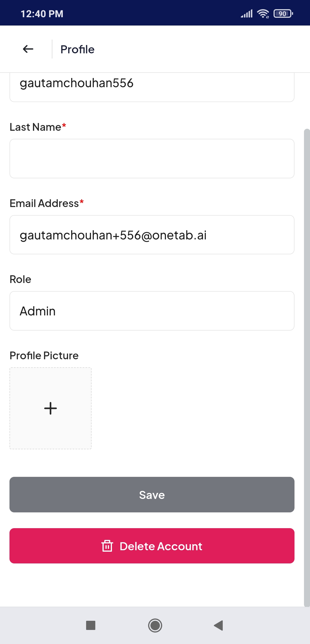Tap the Android home circle icon
The width and height of the screenshot is (310, 644).
coord(155,625)
